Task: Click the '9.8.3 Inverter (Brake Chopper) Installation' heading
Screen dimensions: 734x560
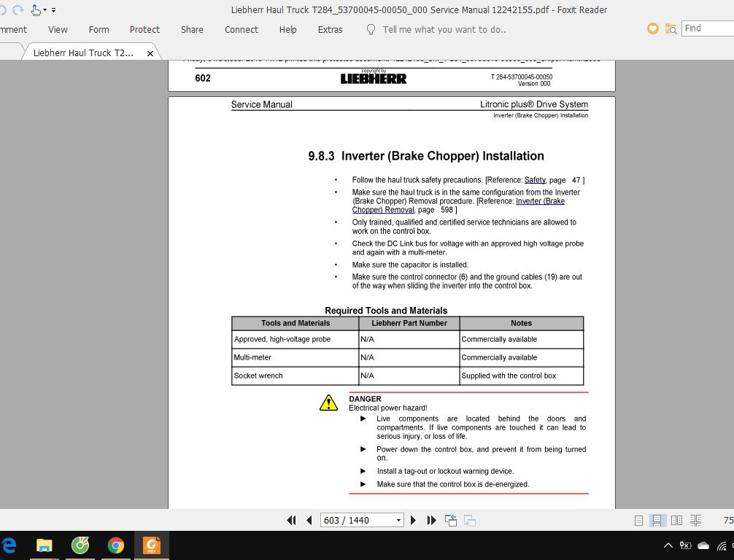Action: [426, 156]
